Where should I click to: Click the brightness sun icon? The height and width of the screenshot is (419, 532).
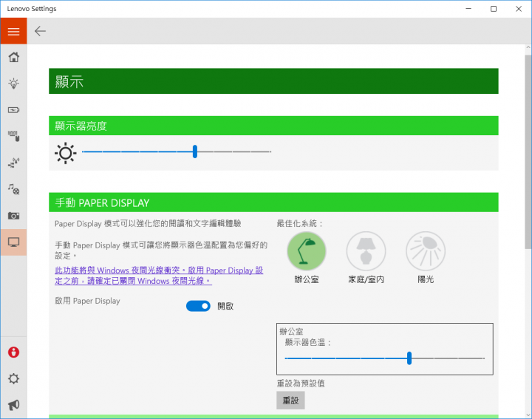click(x=66, y=153)
